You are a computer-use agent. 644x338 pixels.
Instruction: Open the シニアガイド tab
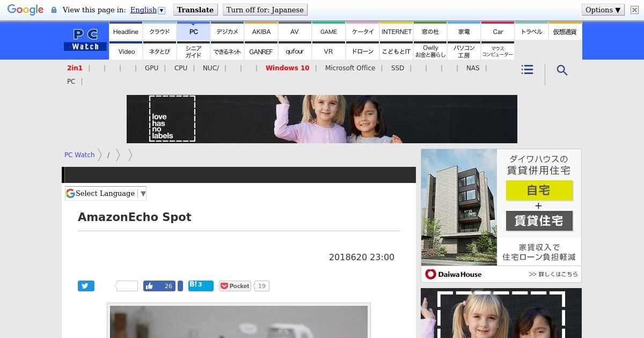tap(194, 51)
